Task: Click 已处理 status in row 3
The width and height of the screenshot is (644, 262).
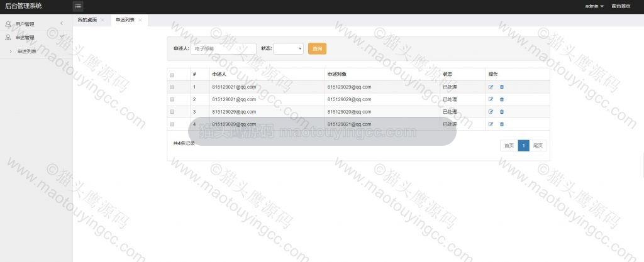Action: pos(450,112)
